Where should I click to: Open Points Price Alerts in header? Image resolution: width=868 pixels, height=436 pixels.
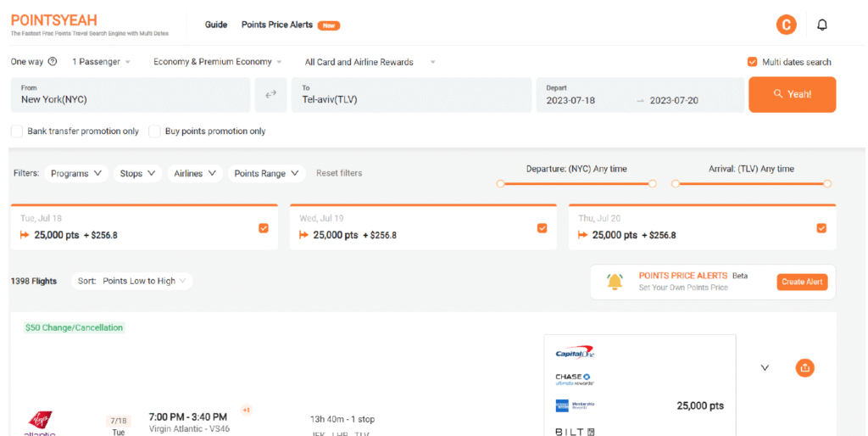(277, 25)
